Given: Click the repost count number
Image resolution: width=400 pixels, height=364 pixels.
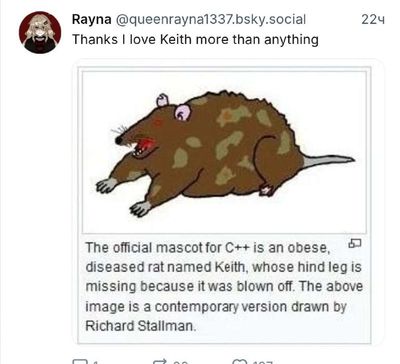Looking at the screenshot, I should click(181, 362).
